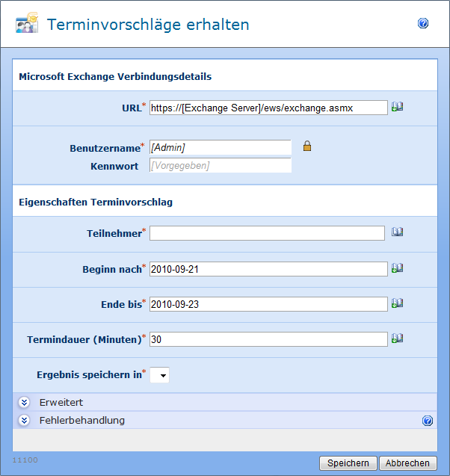Focus the Exchange URL input field
This screenshot has width=450, height=476.
click(x=268, y=108)
